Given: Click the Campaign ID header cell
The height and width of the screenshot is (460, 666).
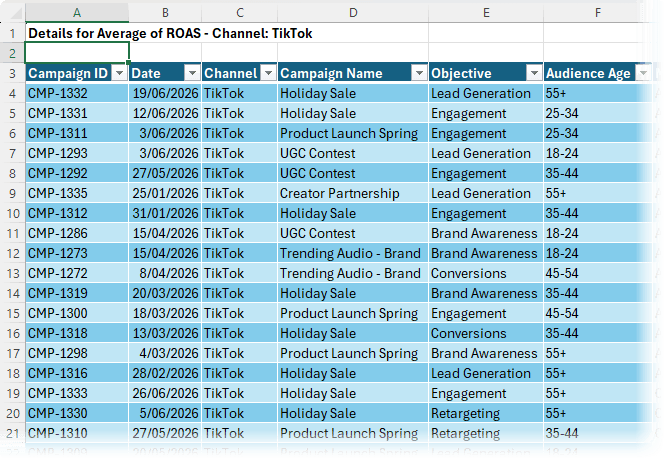Looking at the screenshot, I should click(x=77, y=73).
